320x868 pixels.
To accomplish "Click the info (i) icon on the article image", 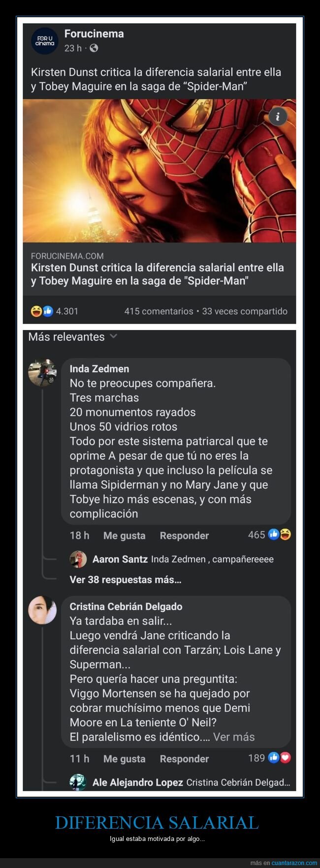I will 277,117.
